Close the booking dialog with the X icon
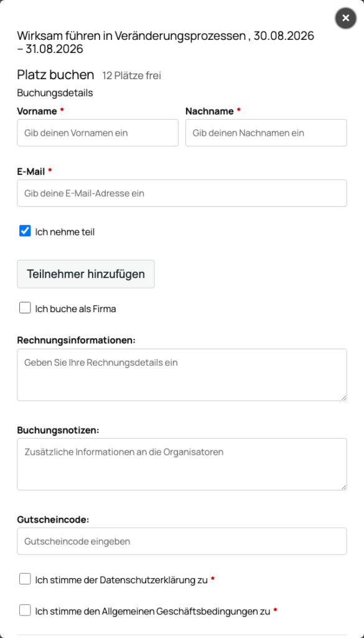364x638 pixels. pyautogui.click(x=346, y=18)
